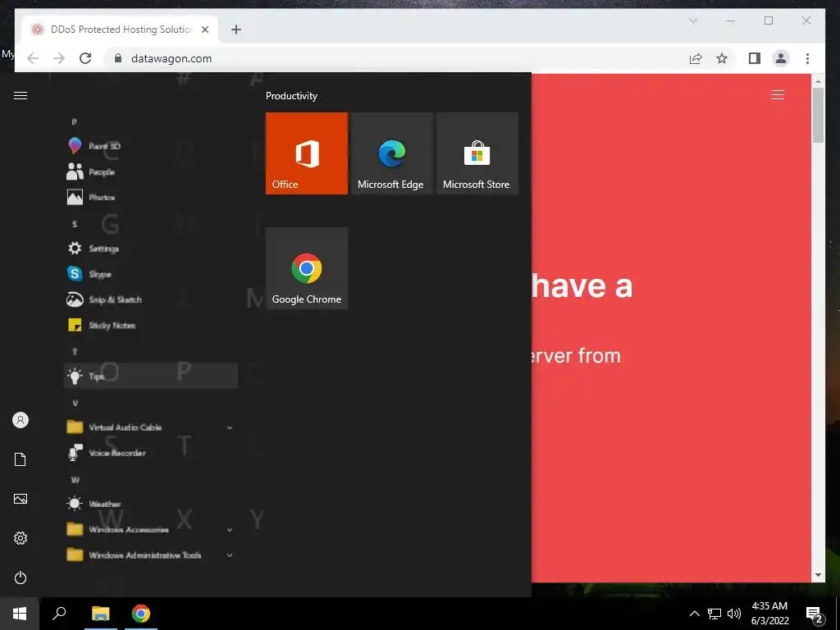Open the Weather app
The height and width of the screenshot is (630, 840).
point(151,504)
